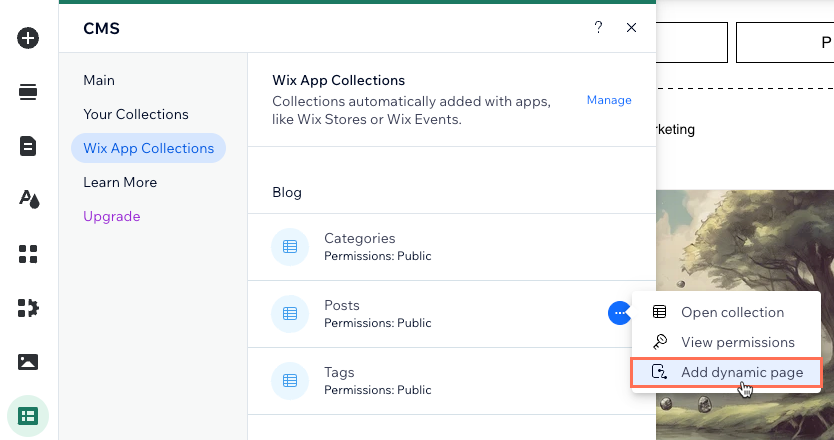Viewport: 834px width, 440px height.
Task: Click the Posts collection name
Action: point(342,305)
